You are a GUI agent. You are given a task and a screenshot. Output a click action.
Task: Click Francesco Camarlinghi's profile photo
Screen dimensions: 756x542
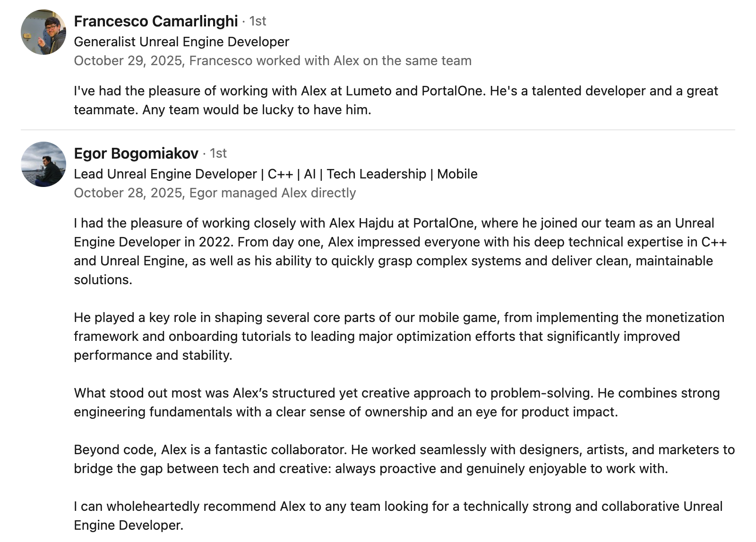coord(43,32)
